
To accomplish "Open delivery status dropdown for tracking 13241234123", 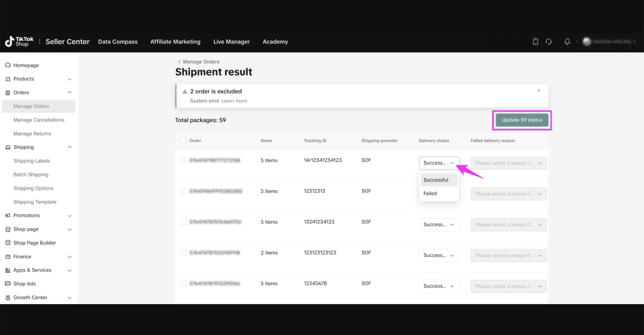I will point(439,224).
